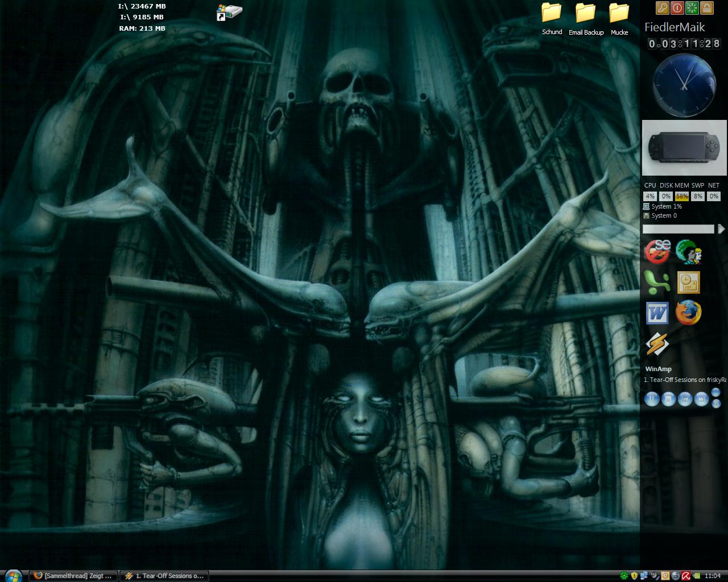Image resolution: width=728 pixels, height=582 pixels.
Task: Pause playback in the WinAmp widget
Action: (652, 399)
